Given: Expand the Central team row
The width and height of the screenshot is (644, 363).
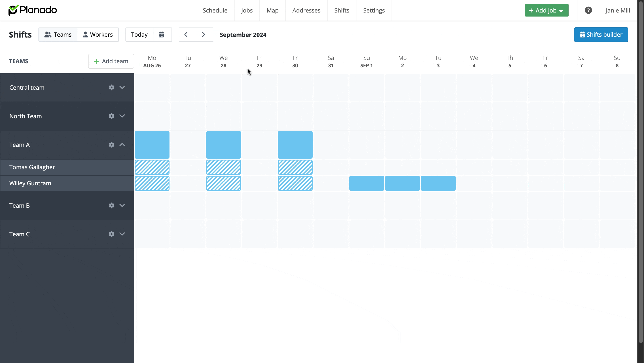Looking at the screenshot, I should click(x=122, y=87).
